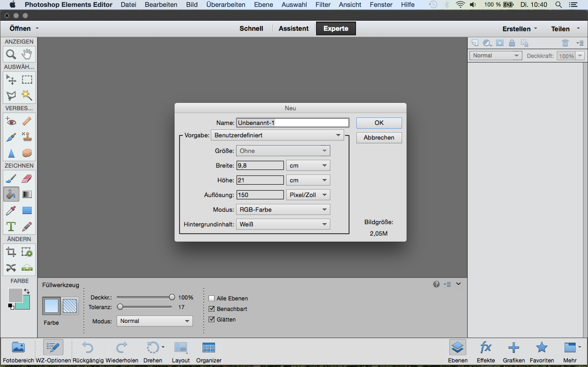
Task: Select the Spot Healing Brush tool
Action: pyautogui.click(x=27, y=121)
